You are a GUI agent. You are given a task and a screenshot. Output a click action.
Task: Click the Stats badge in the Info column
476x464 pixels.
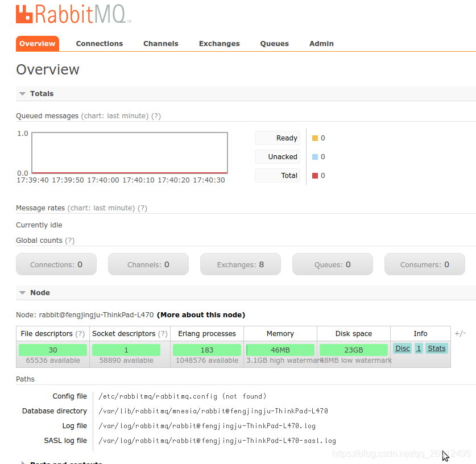coord(437,348)
